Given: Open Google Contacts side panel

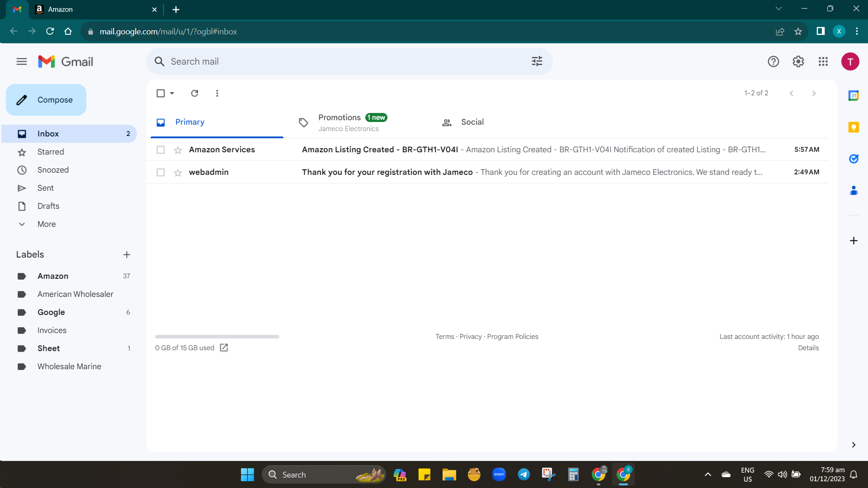Looking at the screenshot, I should point(854,190).
